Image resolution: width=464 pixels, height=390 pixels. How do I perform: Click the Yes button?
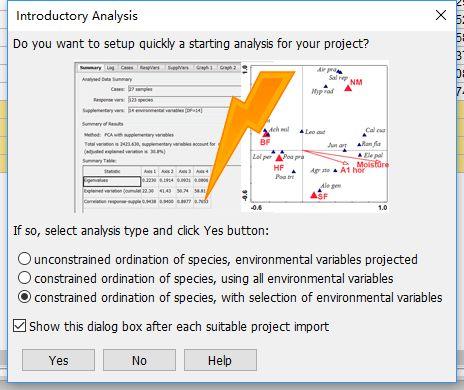(58, 360)
